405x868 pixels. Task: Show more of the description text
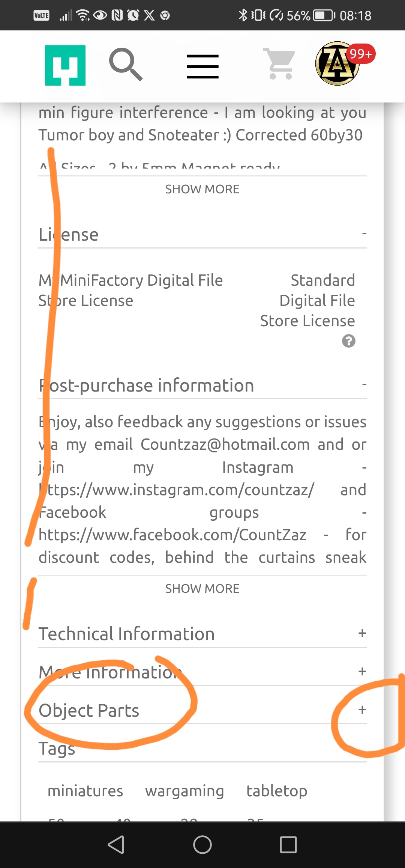coord(202,189)
